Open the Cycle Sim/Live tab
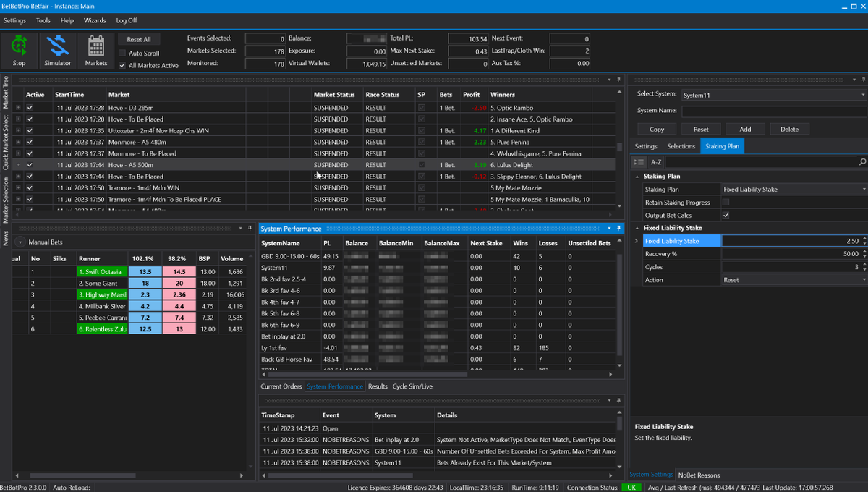868x492 pixels. (x=412, y=386)
